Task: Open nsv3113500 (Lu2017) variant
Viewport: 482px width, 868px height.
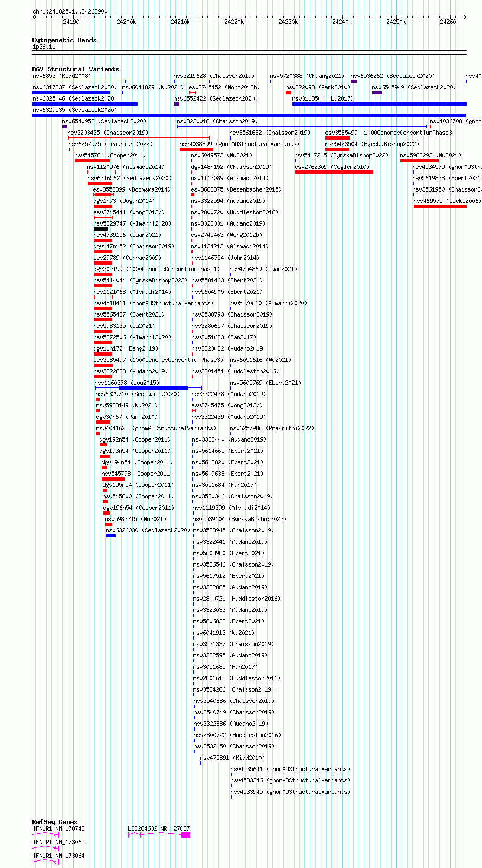Action: pos(323,99)
